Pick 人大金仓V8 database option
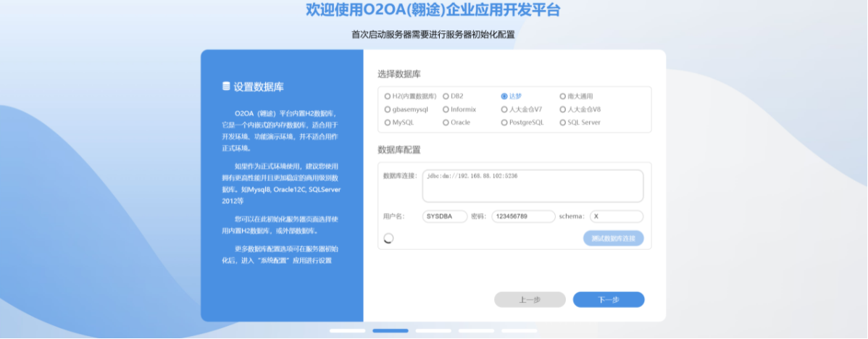The height and width of the screenshot is (339, 868). (x=580, y=109)
